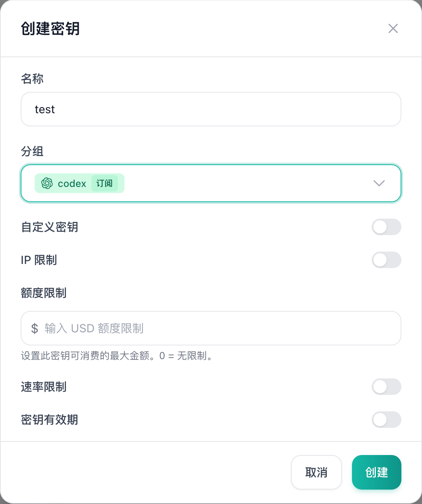Click the 创建 button
The height and width of the screenshot is (504, 422).
tap(377, 472)
